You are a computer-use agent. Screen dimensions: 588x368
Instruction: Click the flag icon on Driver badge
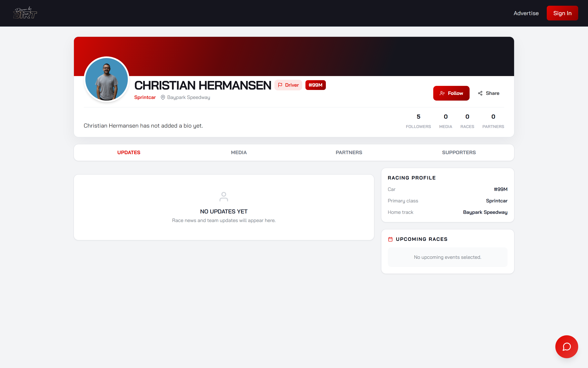(x=280, y=85)
